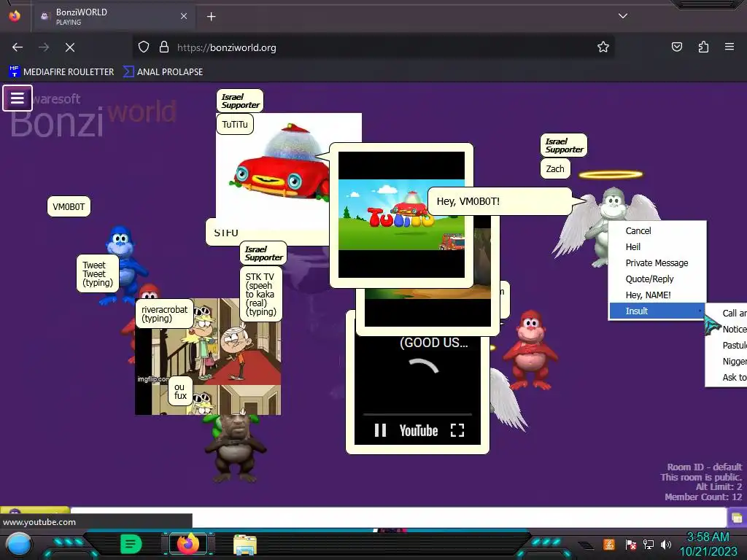Click Firefox in the taskbar
The height and width of the screenshot is (560, 747).
pos(188,544)
